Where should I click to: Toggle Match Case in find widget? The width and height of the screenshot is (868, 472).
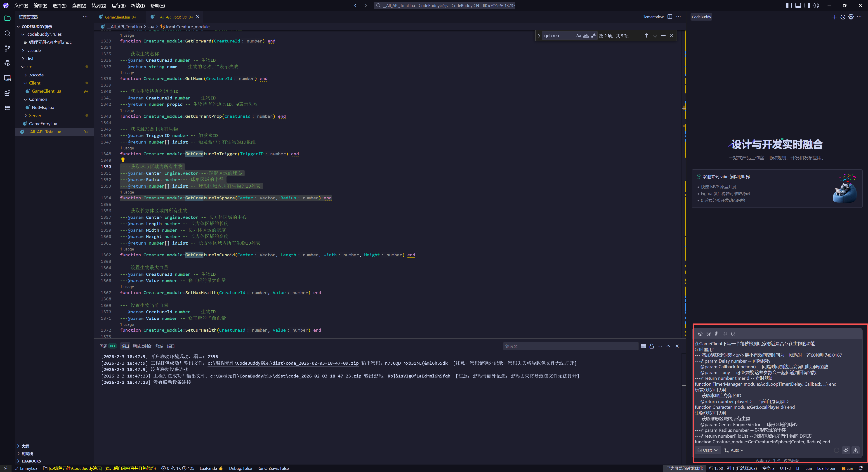point(578,36)
